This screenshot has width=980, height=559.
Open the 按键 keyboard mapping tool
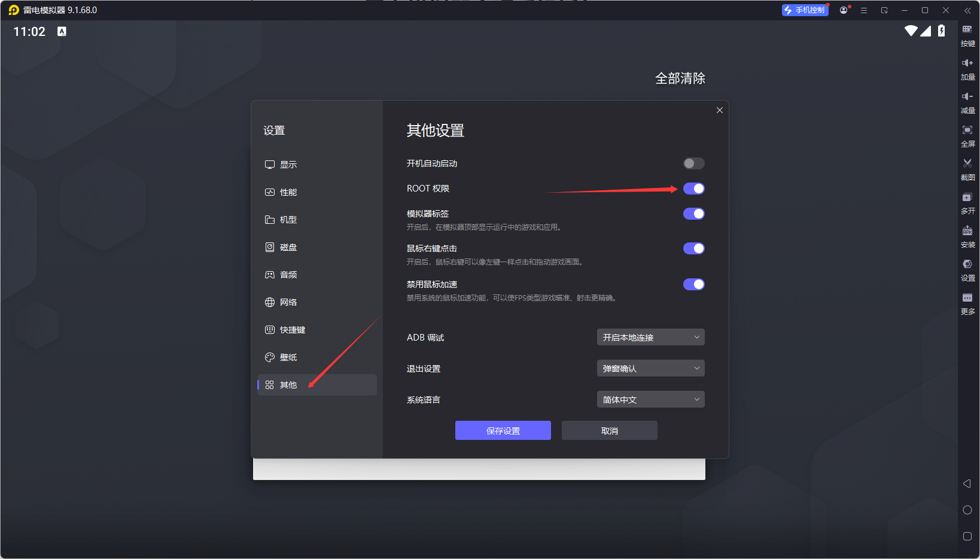pyautogui.click(x=967, y=35)
